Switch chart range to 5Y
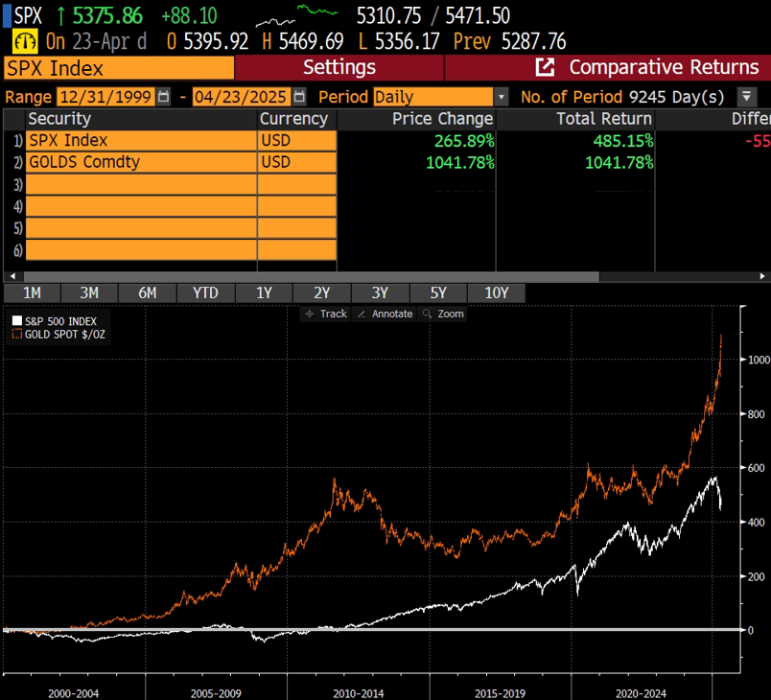The width and height of the screenshot is (771, 700). (x=438, y=292)
